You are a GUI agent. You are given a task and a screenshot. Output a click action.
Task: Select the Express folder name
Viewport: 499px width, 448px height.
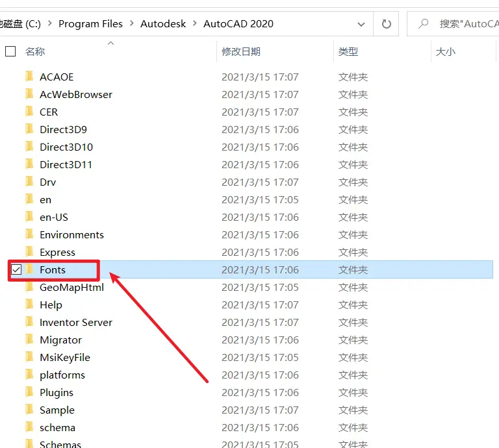click(58, 253)
